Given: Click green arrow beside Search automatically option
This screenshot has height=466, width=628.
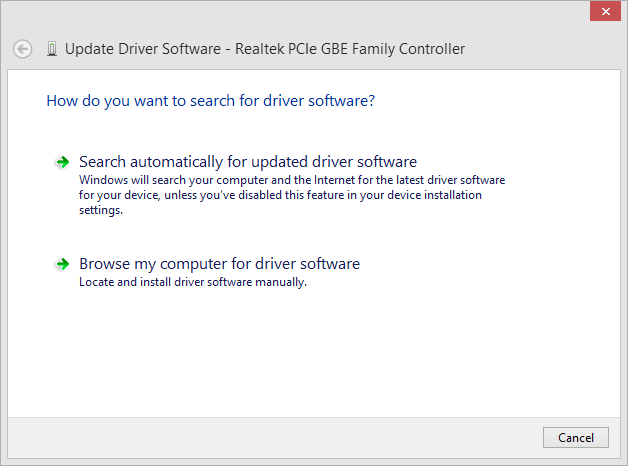Looking at the screenshot, I should (61, 162).
